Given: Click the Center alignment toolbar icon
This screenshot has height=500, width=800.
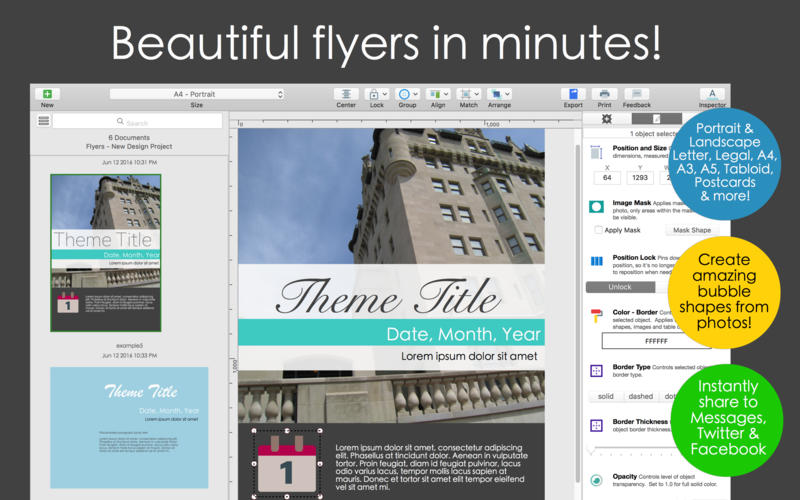Looking at the screenshot, I should pyautogui.click(x=346, y=93).
